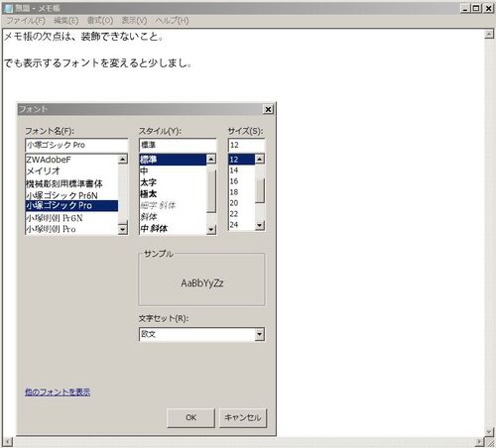This screenshot has width=496, height=448.
Task: Open the ファイル(F) menu
Action: coord(26,21)
